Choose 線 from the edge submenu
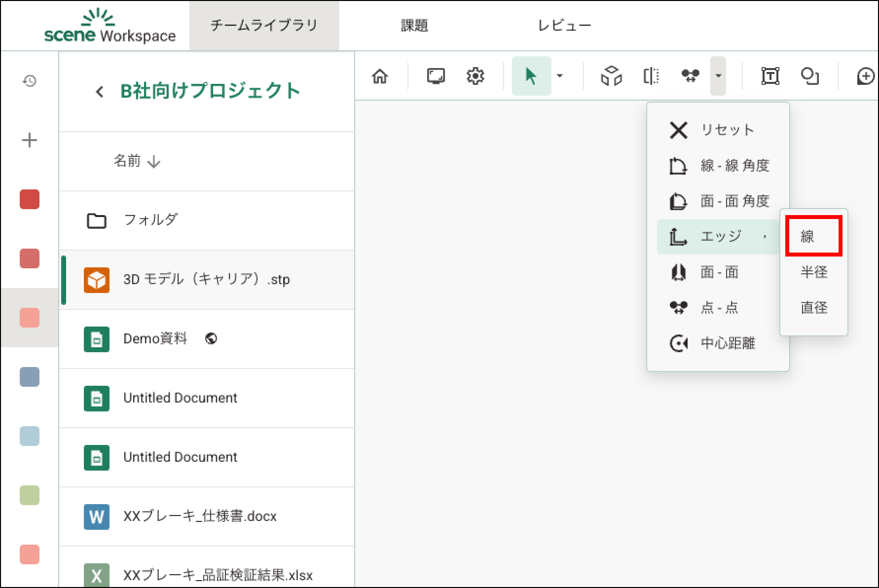This screenshot has height=588, width=879. [x=813, y=237]
